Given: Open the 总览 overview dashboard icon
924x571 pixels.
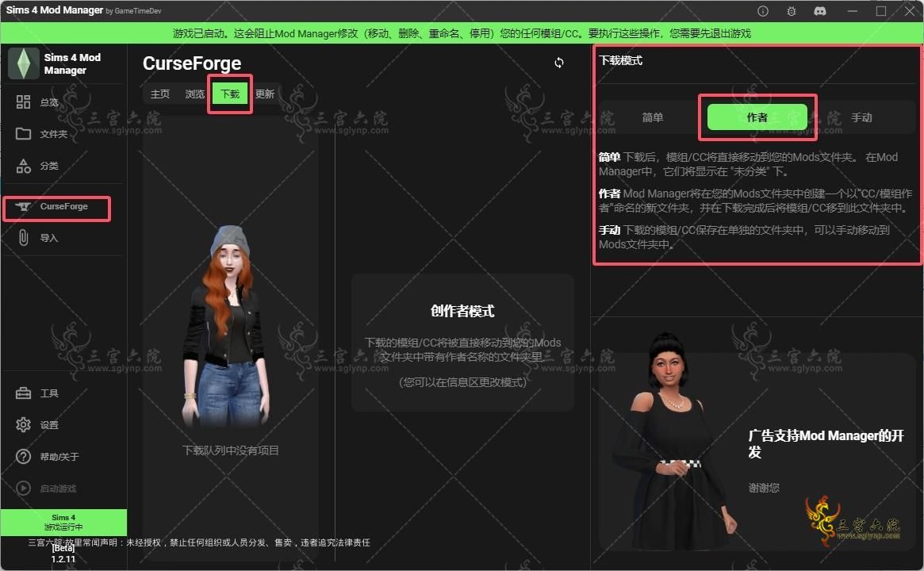Looking at the screenshot, I should (x=23, y=102).
